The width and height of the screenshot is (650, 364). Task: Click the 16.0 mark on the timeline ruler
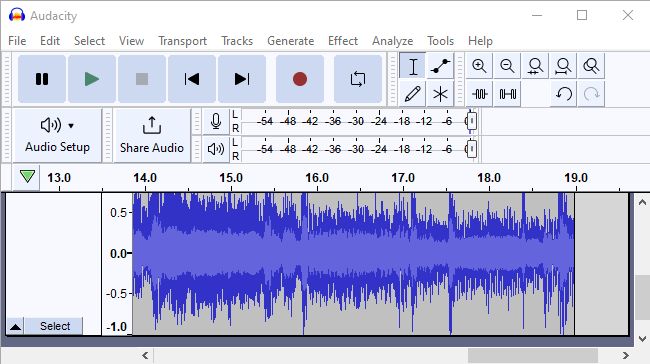pos(317,178)
